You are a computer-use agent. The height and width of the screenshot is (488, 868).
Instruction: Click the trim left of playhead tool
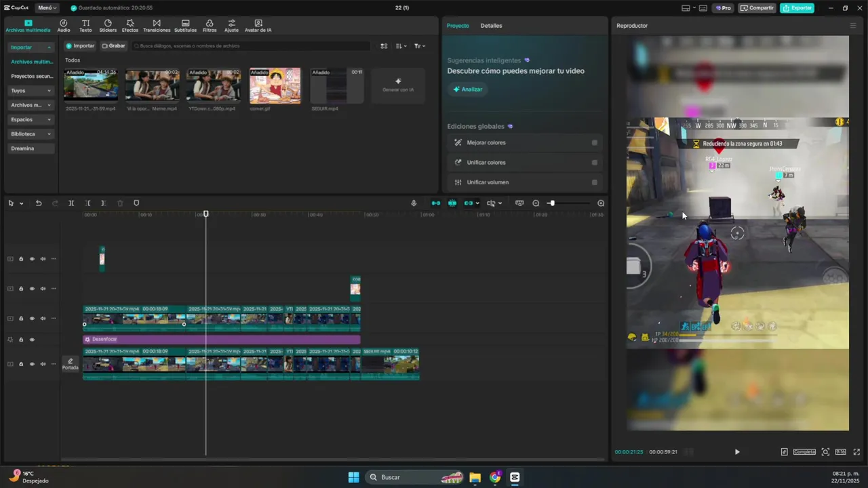coord(87,203)
